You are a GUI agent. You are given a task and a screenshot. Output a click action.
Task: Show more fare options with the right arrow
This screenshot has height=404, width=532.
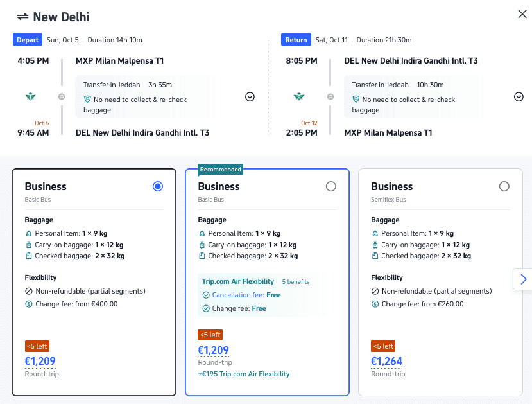coord(523,279)
